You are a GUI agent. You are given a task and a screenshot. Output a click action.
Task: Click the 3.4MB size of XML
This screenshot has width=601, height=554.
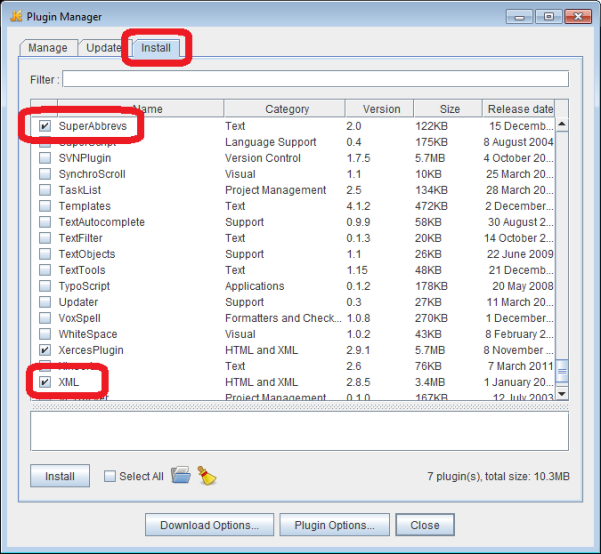(x=430, y=382)
